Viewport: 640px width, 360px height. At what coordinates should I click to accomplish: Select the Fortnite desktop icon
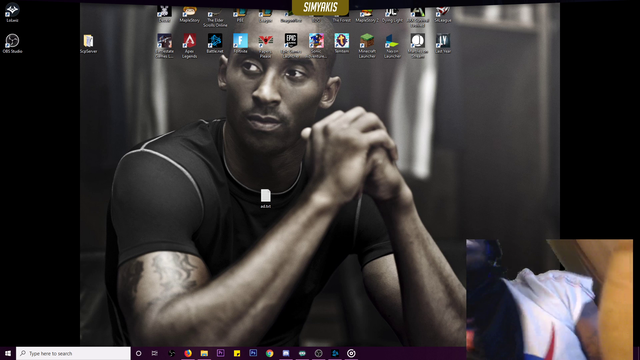point(240,44)
